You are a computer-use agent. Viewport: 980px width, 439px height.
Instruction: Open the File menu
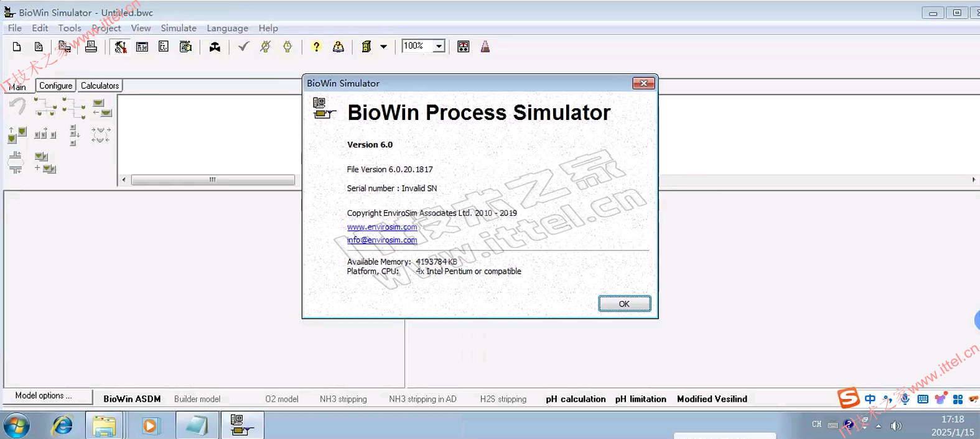coord(15,28)
